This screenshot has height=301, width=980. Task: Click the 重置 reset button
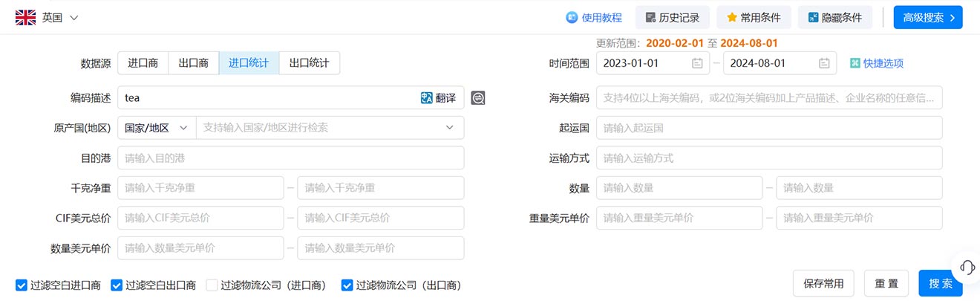(x=886, y=283)
